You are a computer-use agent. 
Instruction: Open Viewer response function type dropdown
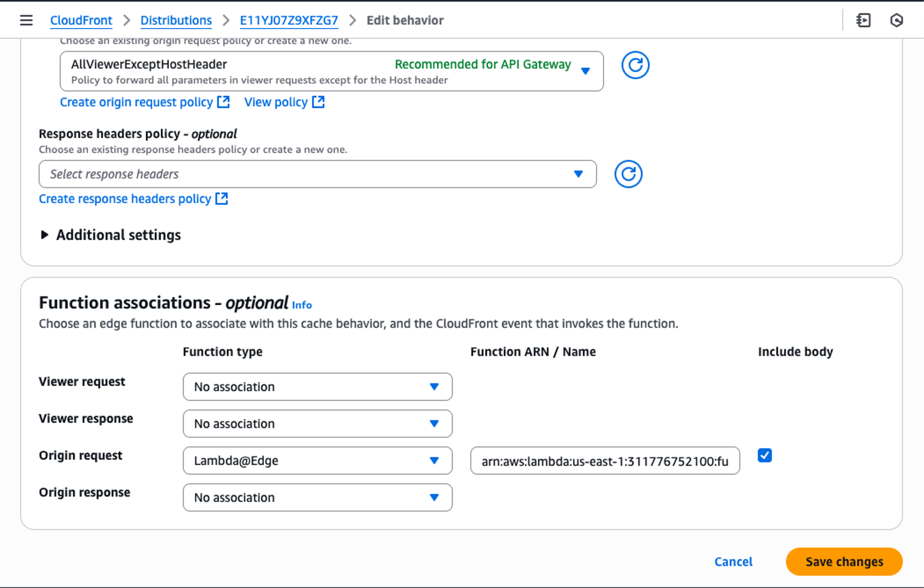click(x=318, y=424)
